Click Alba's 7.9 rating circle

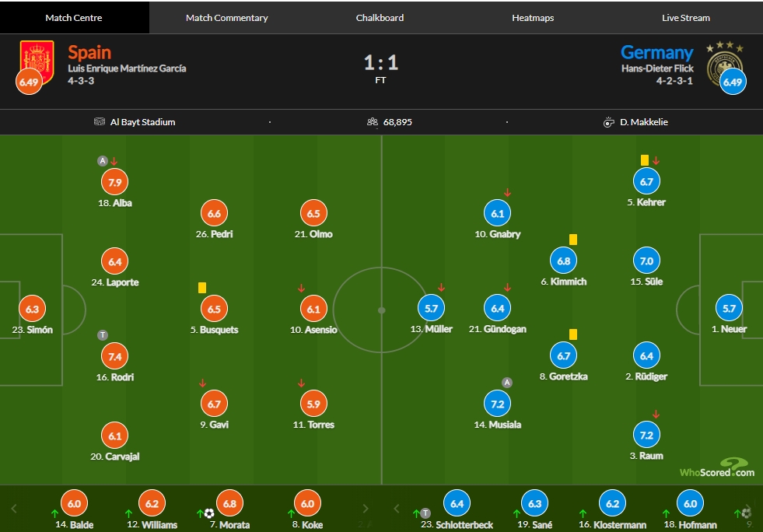click(x=115, y=182)
